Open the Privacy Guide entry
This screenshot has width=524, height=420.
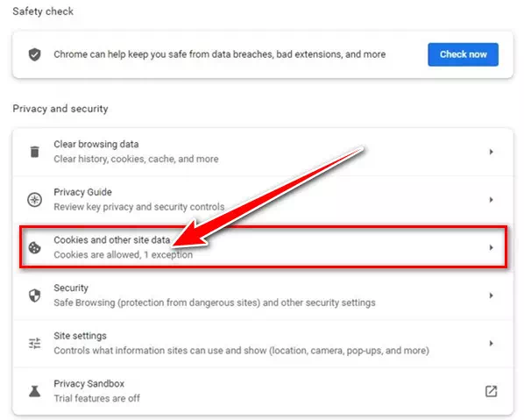[x=263, y=200]
